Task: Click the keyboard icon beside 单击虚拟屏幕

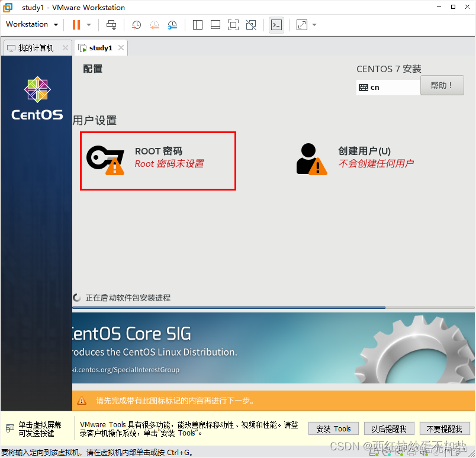Action: click(x=10, y=428)
